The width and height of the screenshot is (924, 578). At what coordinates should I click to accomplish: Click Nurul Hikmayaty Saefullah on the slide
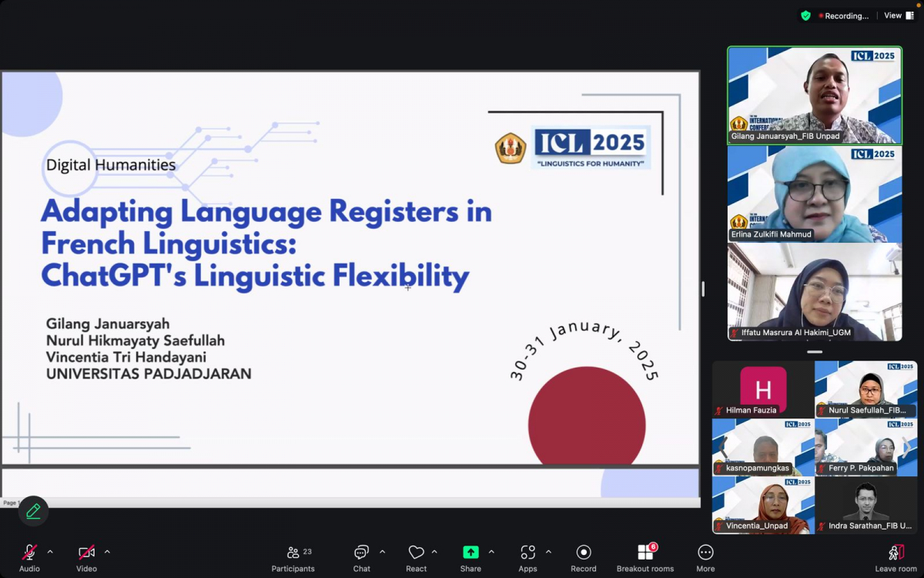coord(136,341)
